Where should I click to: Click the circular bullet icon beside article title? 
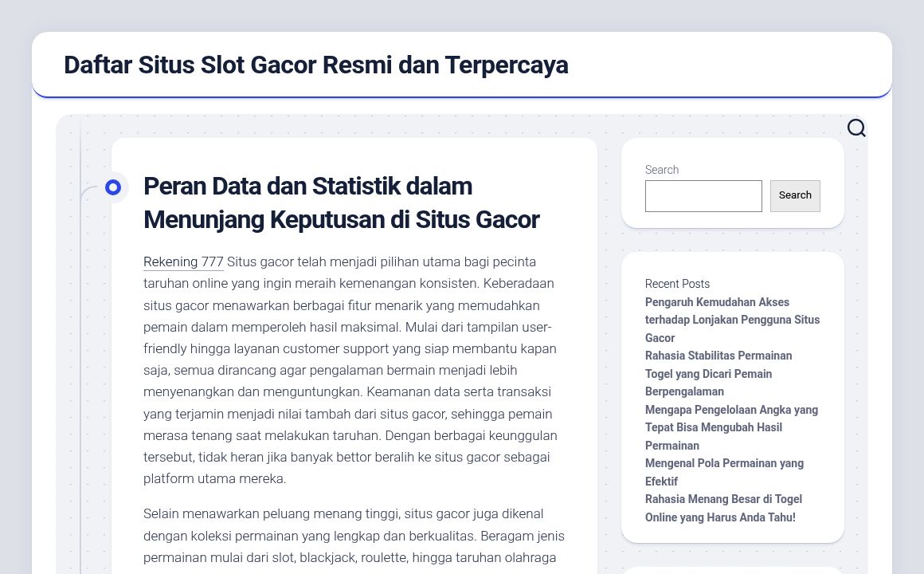(113, 187)
